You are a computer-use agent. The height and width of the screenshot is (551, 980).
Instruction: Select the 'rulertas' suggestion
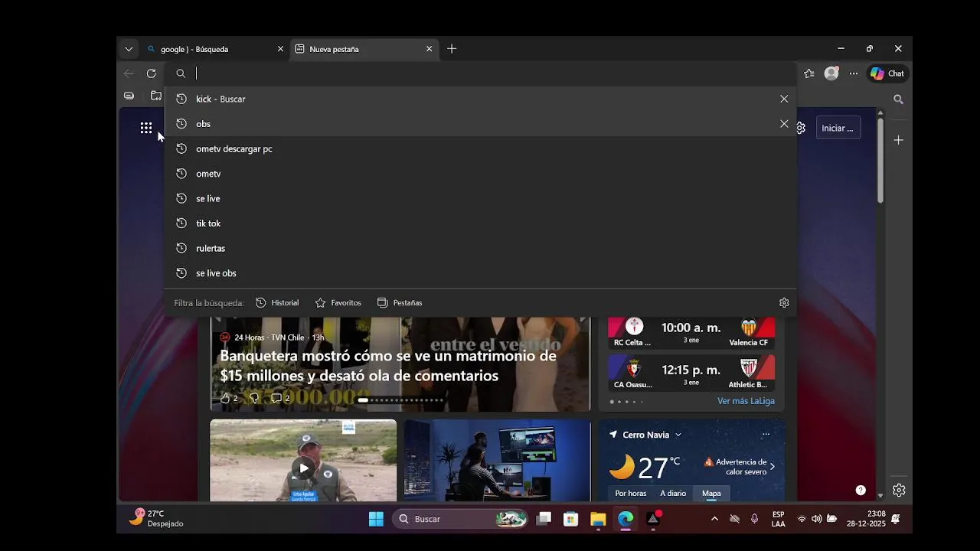pos(480,248)
